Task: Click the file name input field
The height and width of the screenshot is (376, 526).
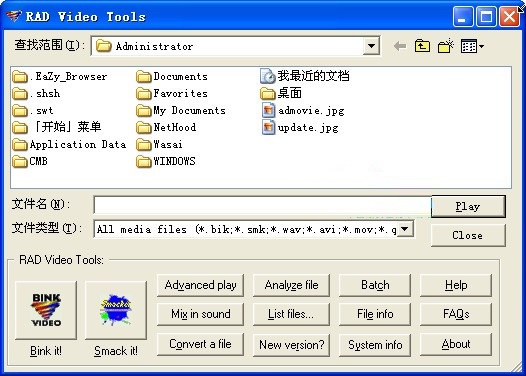Action: tap(262, 205)
